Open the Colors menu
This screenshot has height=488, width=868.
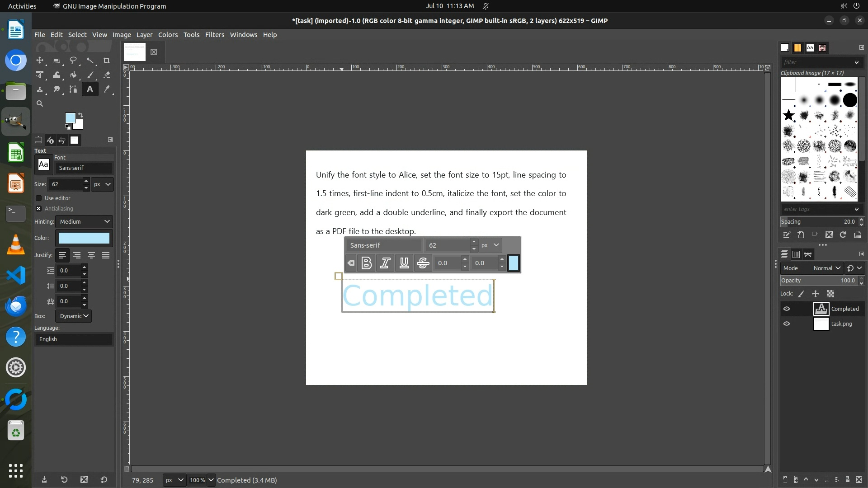point(168,35)
